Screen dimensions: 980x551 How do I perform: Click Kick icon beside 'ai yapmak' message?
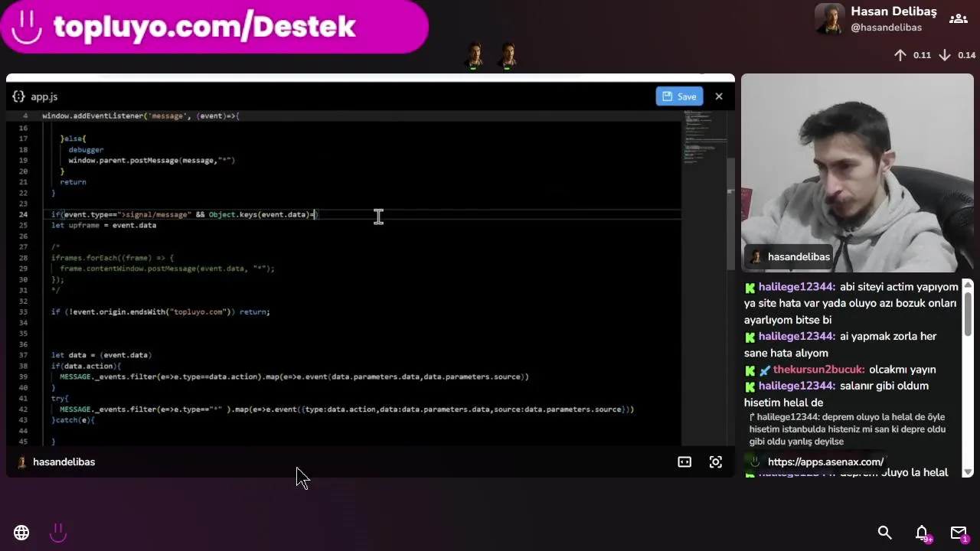pyautogui.click(x=750, y=337)
